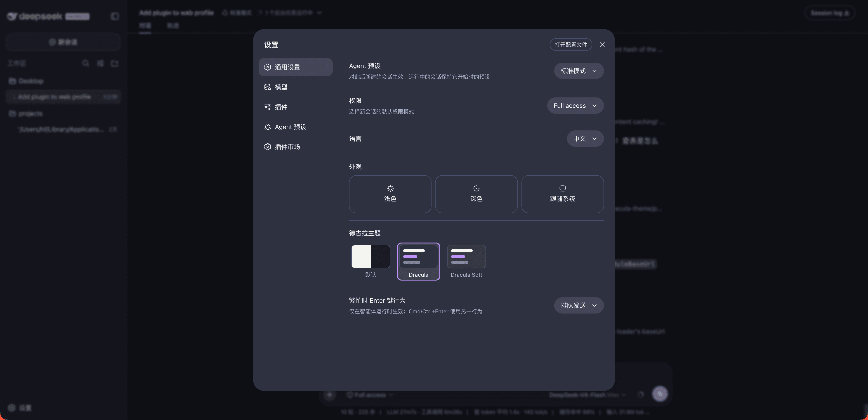Expand the 排队发送 dropdown
Screen dimensions: 868x420
579,305
